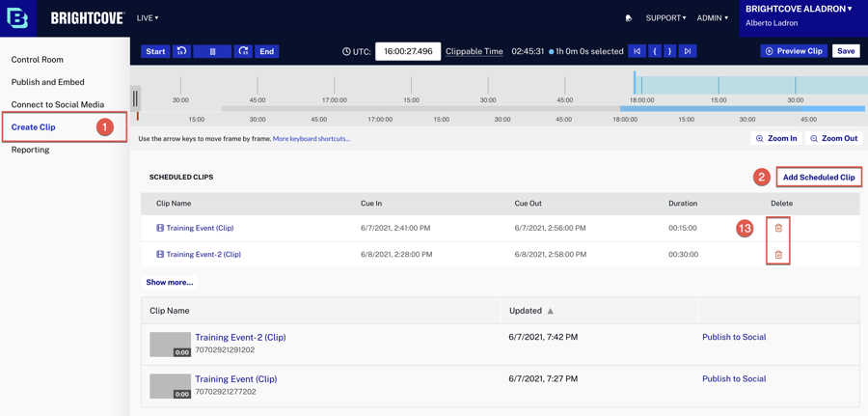Click the UTC time input field
Image resolution: width=868 pixels, height=416 pixels.
(x=407, y=51)
